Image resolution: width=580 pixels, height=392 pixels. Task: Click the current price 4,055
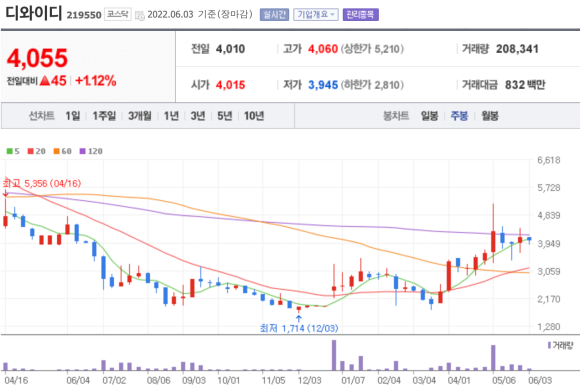click(x=37, y=58)
